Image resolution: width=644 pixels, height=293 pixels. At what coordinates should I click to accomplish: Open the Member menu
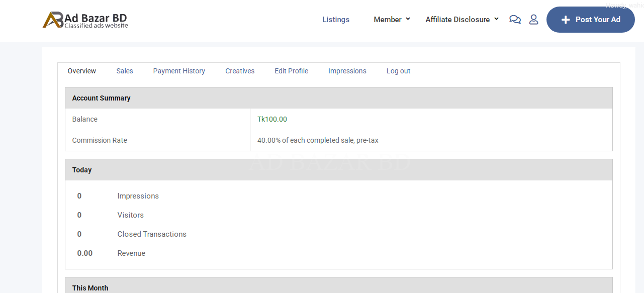click(387, 20)
